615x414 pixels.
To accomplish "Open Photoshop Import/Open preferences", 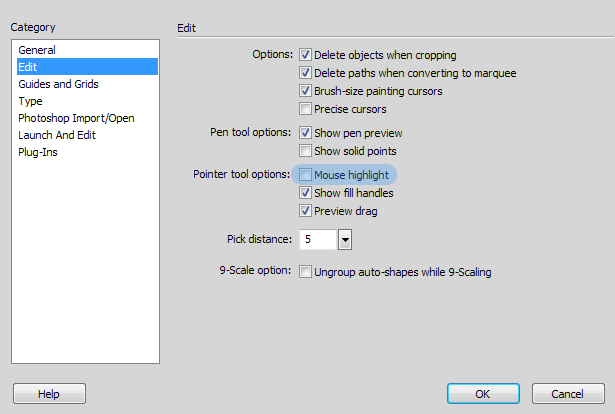I will (76, 118).
